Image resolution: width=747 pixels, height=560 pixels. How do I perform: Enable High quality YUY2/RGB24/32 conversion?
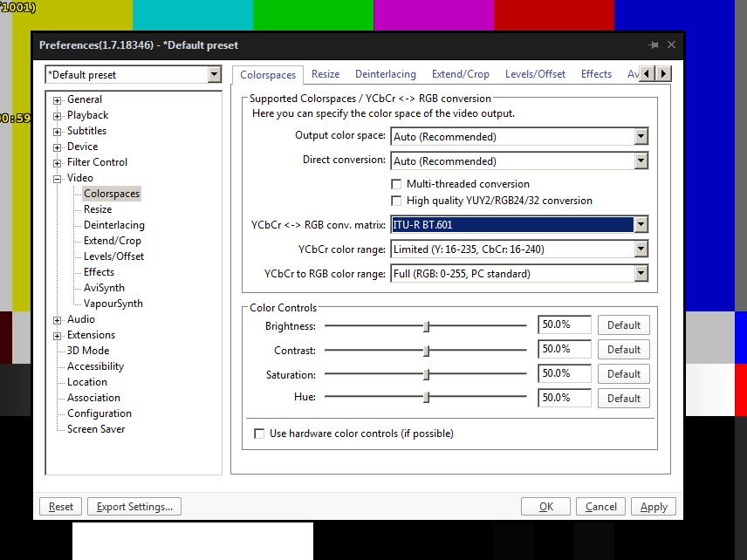pyautogui.click(x=396, y=201)
